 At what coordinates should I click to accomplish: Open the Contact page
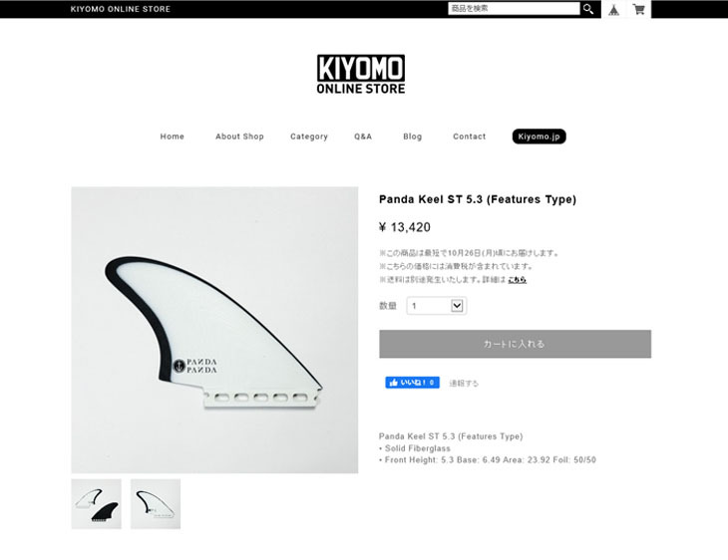click(470, 137)
